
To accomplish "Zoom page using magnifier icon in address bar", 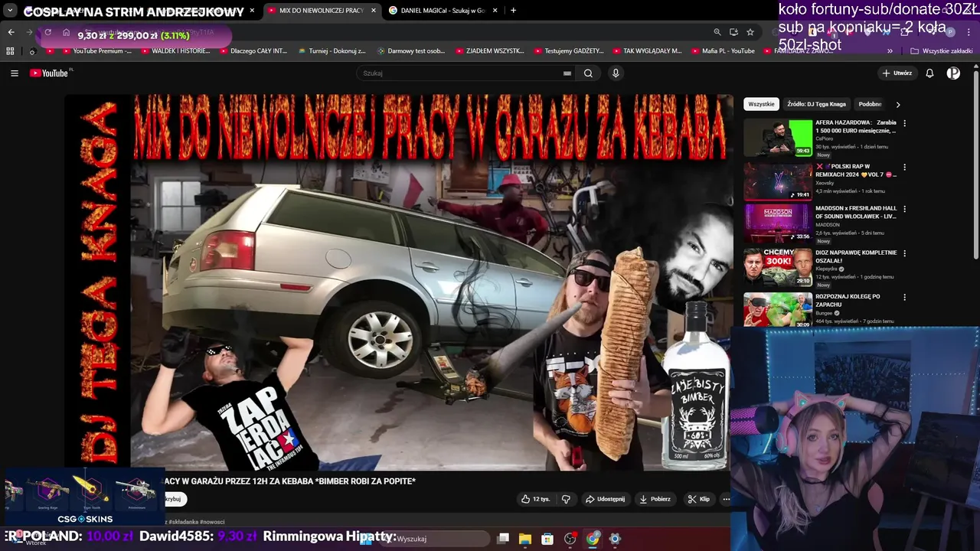I will pos(717,32).
